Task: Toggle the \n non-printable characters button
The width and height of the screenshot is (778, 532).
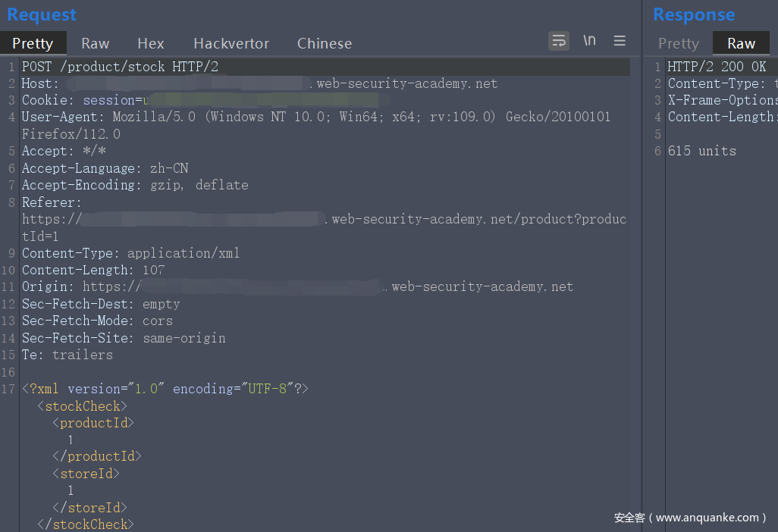Action: click(x=589, y=41)
